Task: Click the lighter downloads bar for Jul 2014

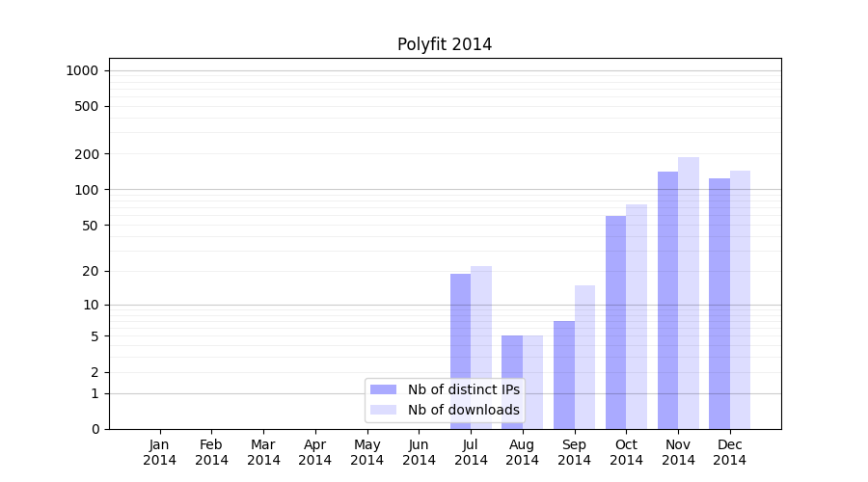Action: point(481,347)
